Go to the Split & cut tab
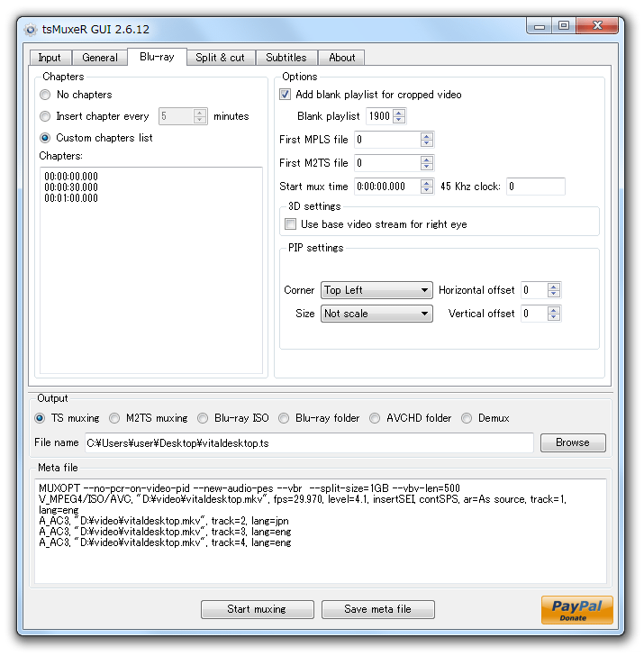The height and width of the screenshot is (656, 644). point(220,58)
